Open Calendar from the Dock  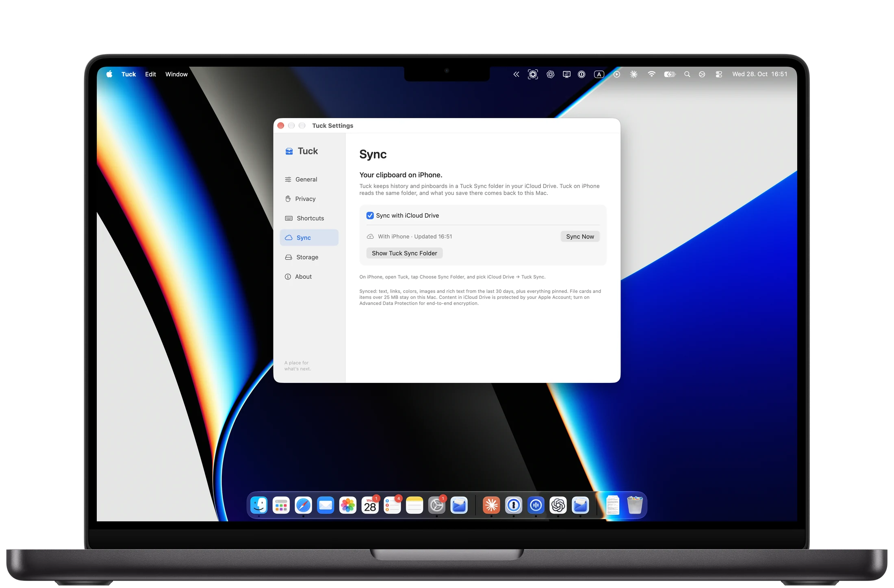tap(370, 506)
